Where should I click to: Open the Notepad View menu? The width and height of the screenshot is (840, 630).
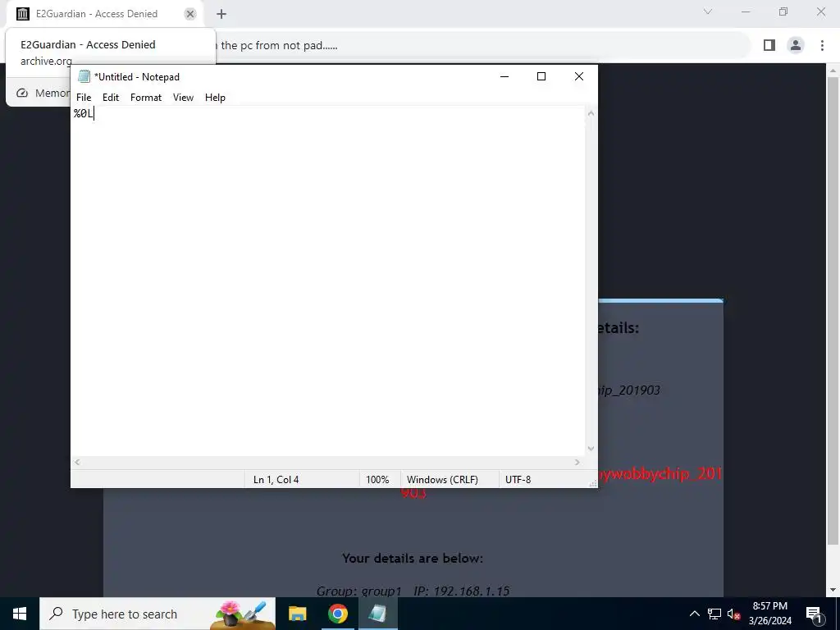(x=183, y=98)
